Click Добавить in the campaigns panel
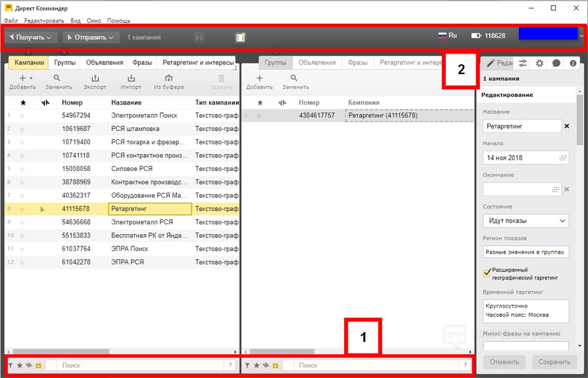This screenshot has width=588, height=378. (22, 82)
